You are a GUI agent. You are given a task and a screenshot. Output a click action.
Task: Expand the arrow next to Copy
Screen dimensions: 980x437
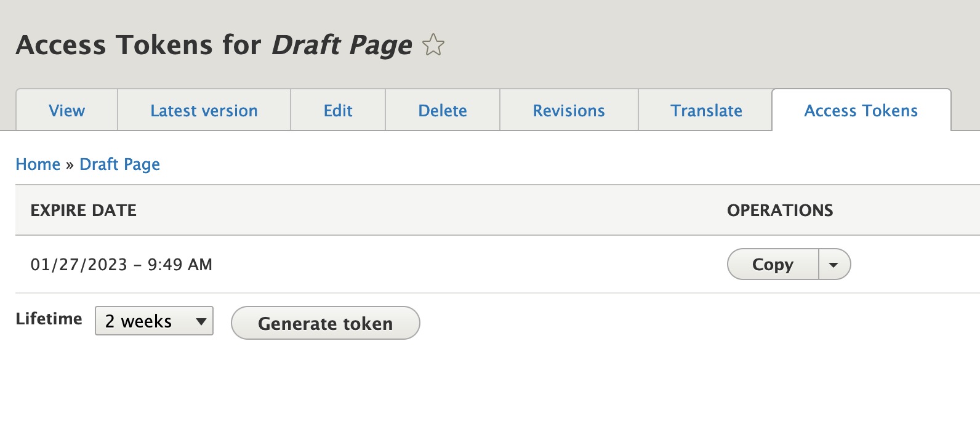point(834,264)
